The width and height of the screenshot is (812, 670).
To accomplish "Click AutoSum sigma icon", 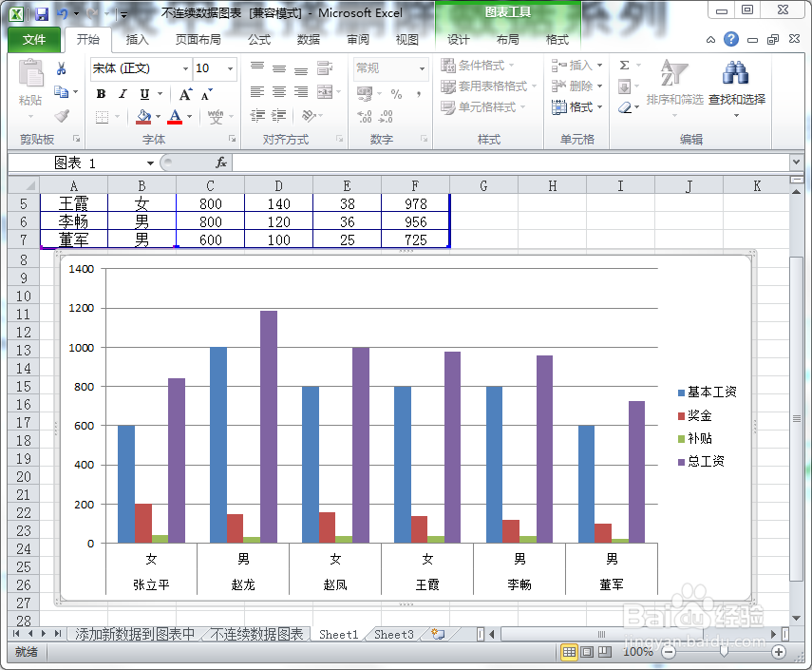I will (625, 66).
